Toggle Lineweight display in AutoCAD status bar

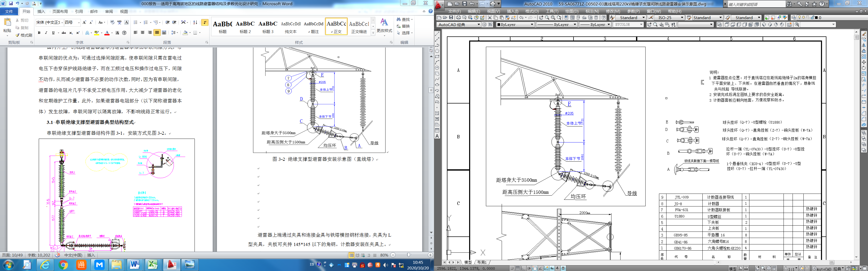click(x=558, y=268)
